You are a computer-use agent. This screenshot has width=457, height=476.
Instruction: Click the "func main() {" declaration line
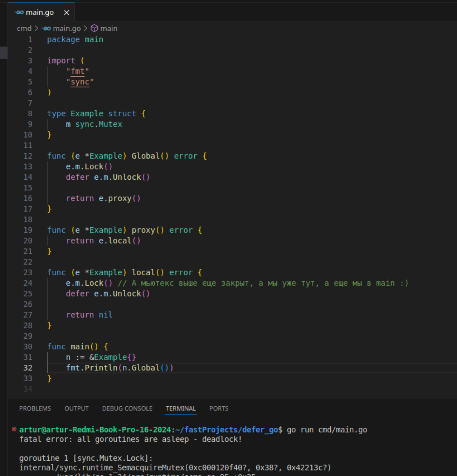(x=78, y=347)
